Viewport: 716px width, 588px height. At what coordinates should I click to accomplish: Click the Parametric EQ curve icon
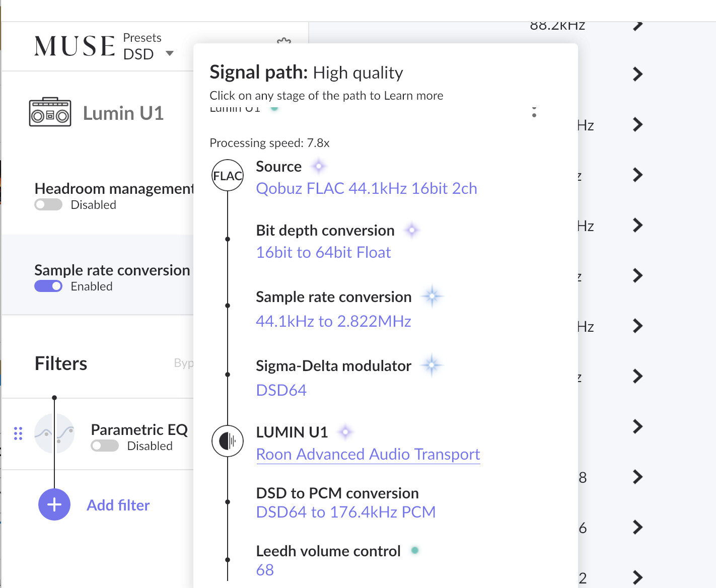click(54, 433)
